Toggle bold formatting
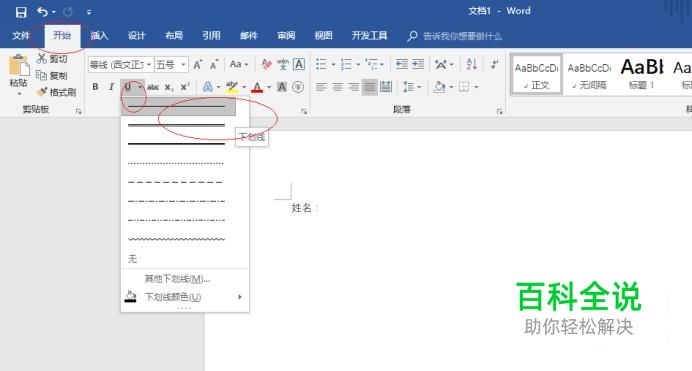 tap(95, 87)
